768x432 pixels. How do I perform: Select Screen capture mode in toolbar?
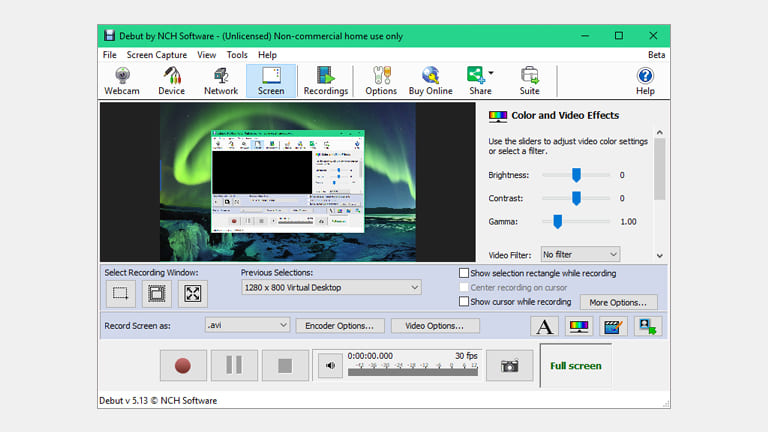tap(271, 81)
